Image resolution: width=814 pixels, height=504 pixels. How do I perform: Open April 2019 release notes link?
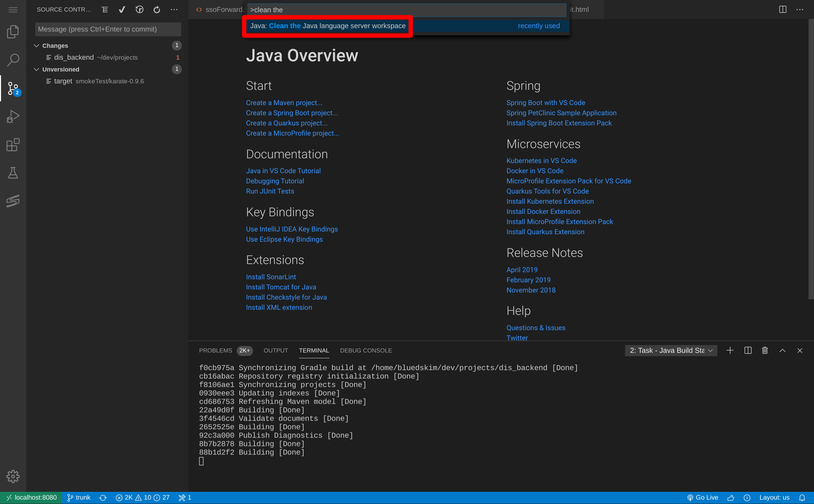[x=522, y=270]
